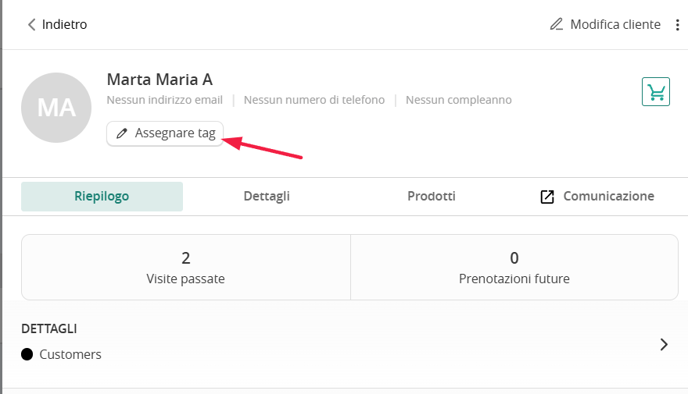Screen dimensions: 688x394
Task: Open the three-dot more options menu
Action: pyautogui.click(x=677, y=25)
